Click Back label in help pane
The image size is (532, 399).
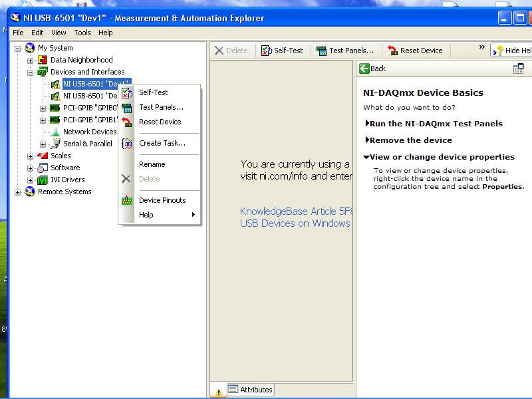pos(378,68)
